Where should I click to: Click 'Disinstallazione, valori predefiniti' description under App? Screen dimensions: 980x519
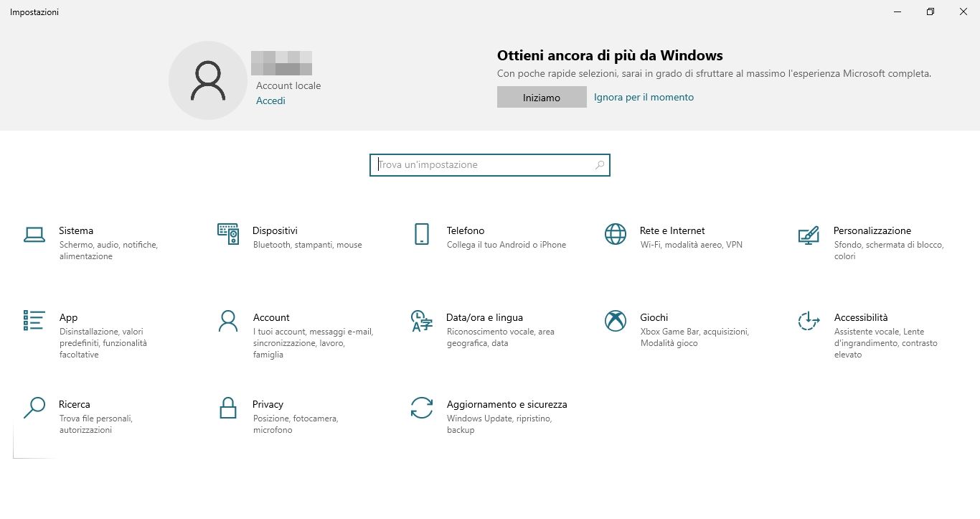(x=103, y=343)
